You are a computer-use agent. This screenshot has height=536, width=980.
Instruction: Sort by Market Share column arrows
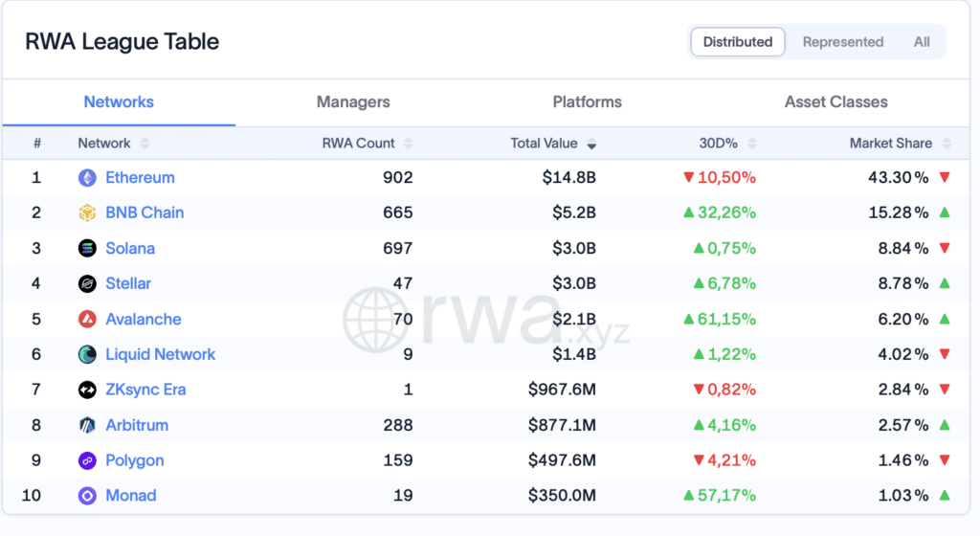[x=947, y=144]
